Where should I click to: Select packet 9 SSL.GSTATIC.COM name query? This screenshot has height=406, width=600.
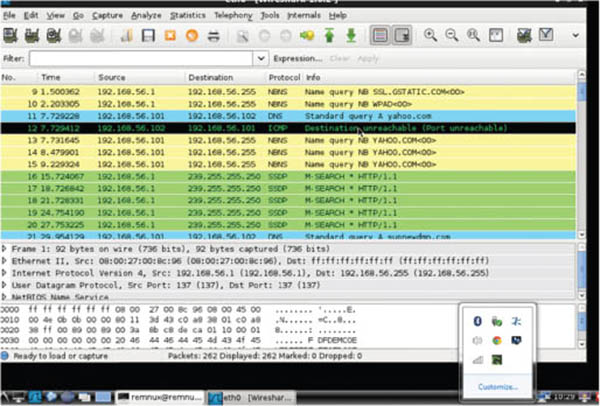point(288,92)
